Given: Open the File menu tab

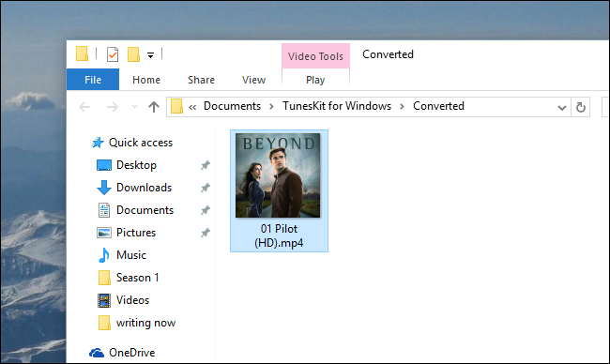Looking at the screenshot, I should (93, 80).
